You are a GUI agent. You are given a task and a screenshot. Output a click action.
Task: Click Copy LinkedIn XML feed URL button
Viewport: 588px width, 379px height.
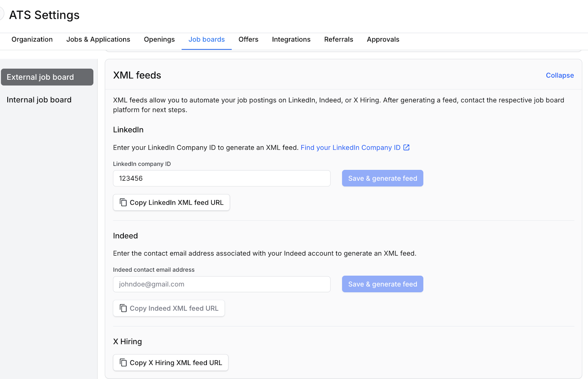click(171, 203)
